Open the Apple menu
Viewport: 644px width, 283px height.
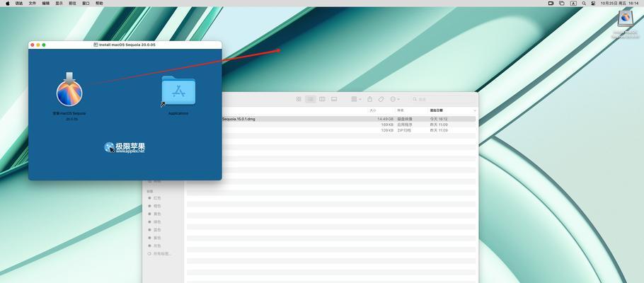point(7,3)
